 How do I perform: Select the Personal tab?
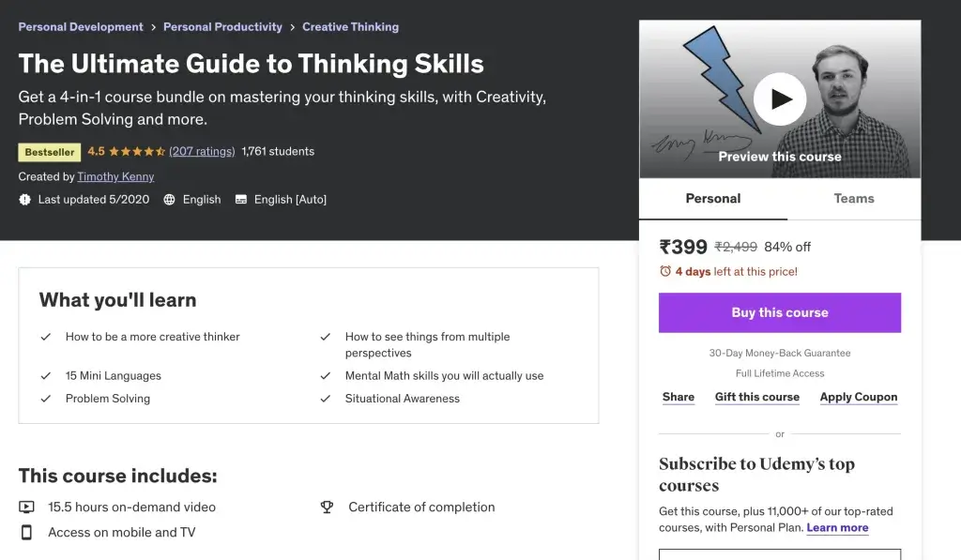pyautogui.click(x=713, y=199)
